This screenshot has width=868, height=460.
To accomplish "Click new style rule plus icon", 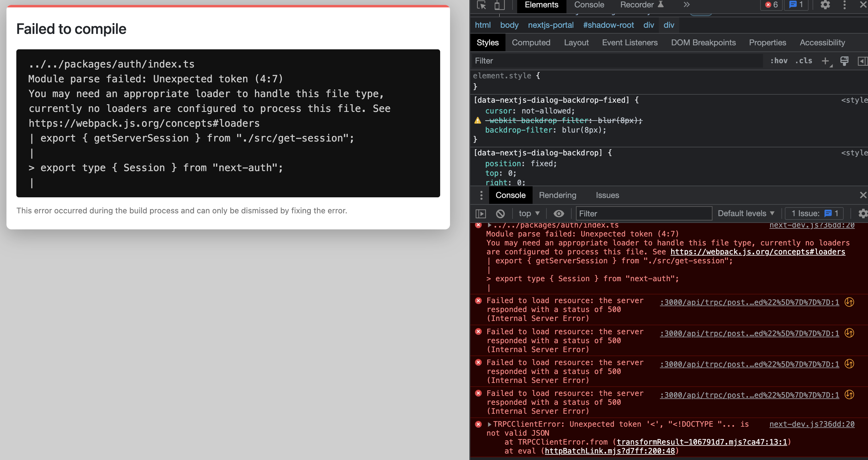I will (x=825, y=61).
